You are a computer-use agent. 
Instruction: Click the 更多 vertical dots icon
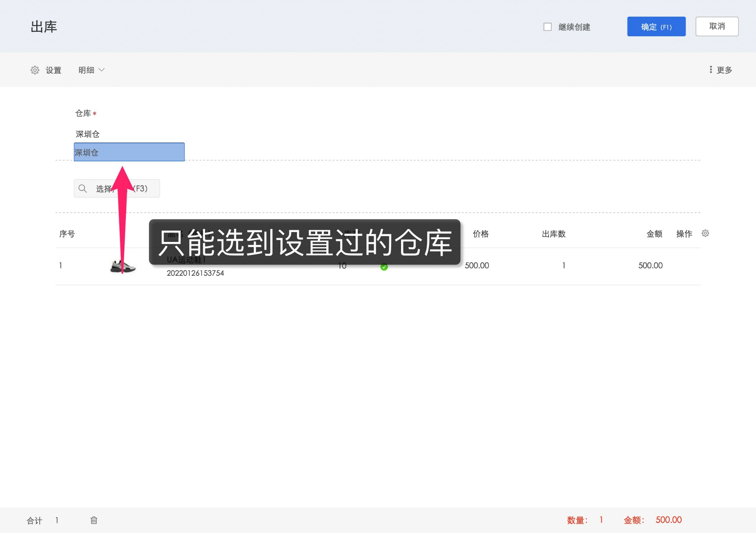pos(711,70)
